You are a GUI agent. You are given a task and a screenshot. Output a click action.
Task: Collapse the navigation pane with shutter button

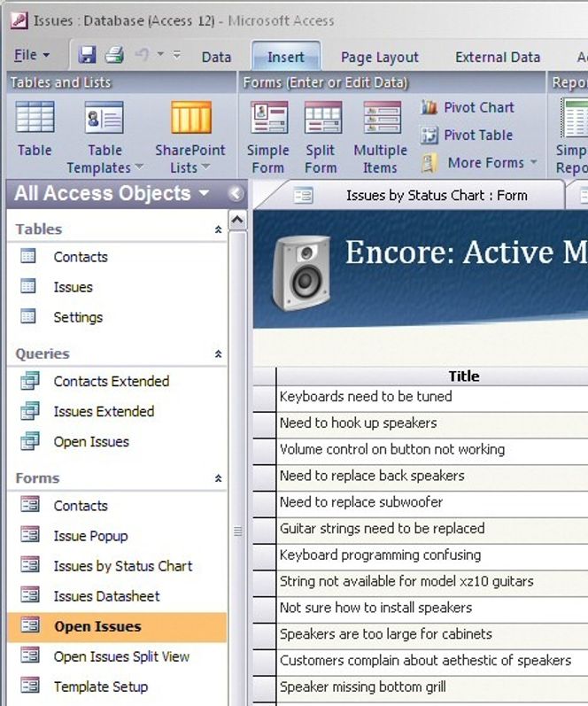[236, 194]
